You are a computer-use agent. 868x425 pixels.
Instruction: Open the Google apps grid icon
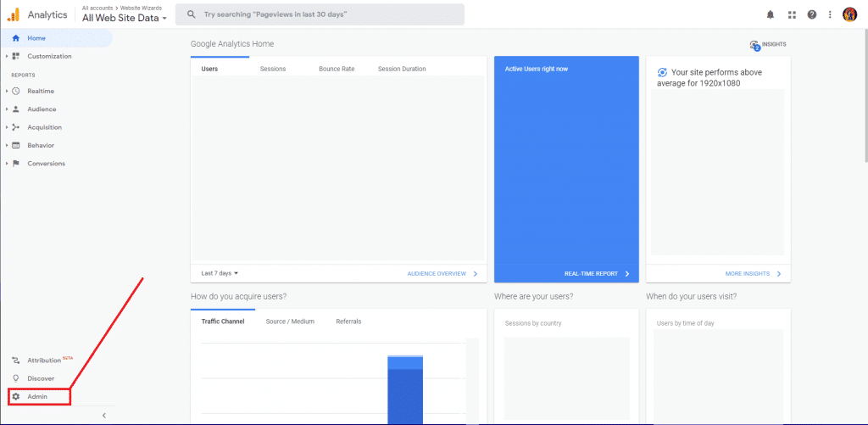click(792, 14)
